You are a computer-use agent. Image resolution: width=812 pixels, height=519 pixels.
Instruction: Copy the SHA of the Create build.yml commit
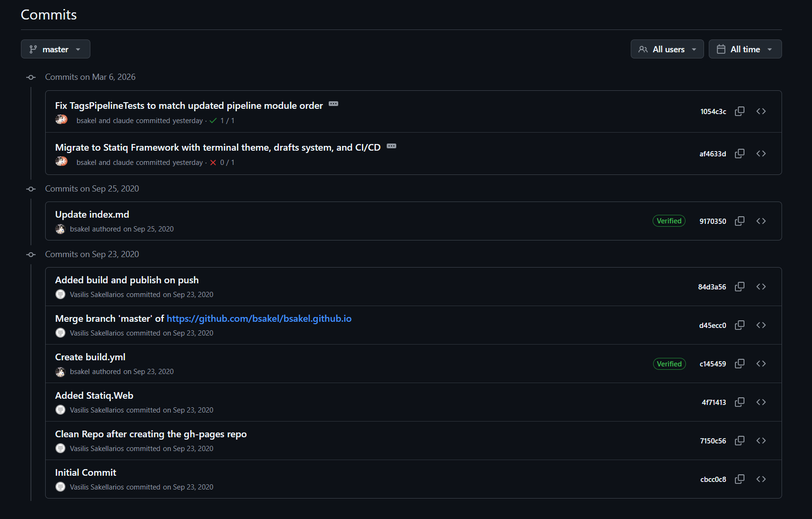(x=739, y=363)
